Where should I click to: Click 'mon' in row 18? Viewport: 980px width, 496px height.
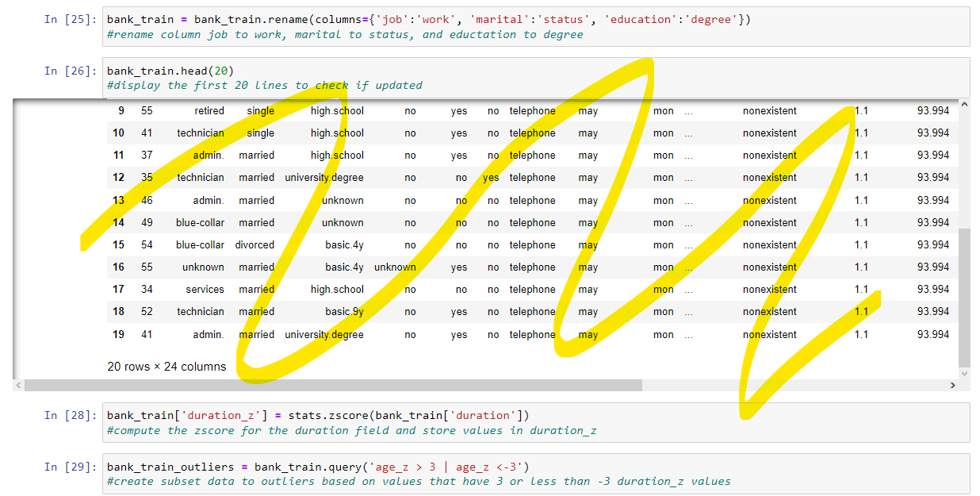click(664, 312)
